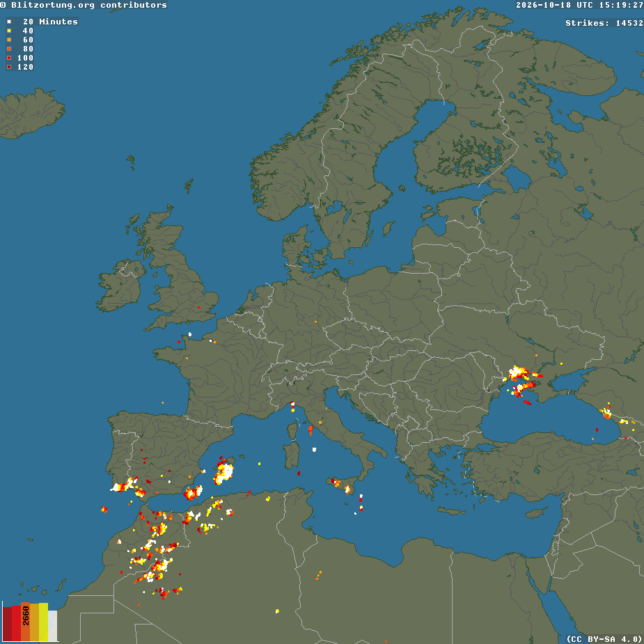The image size is (644, 644).
Task: Select the yellow bar in the strike histogram
Action: (44, 622)
